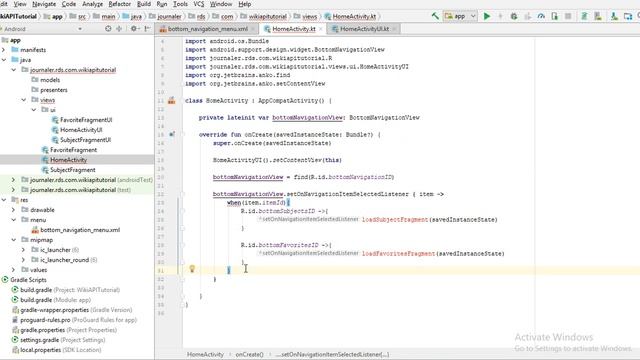Viewport: 640px width, 360px height.
Task: Select local.properties file
Action: click(60, 350)
